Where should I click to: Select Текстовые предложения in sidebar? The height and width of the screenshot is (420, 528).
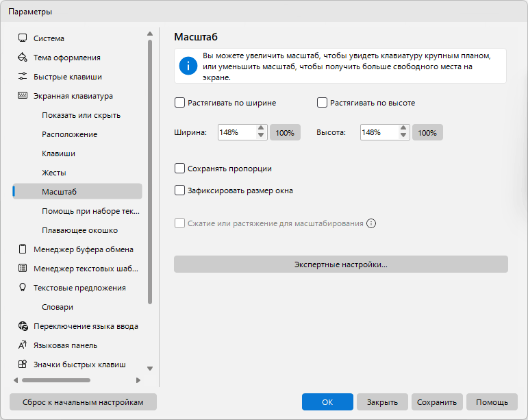click(x=77, y=288)
